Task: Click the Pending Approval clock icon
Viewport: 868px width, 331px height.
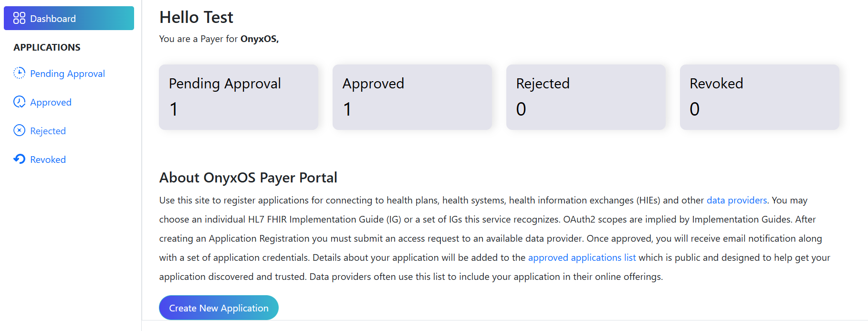Action: tap(19, 73)
